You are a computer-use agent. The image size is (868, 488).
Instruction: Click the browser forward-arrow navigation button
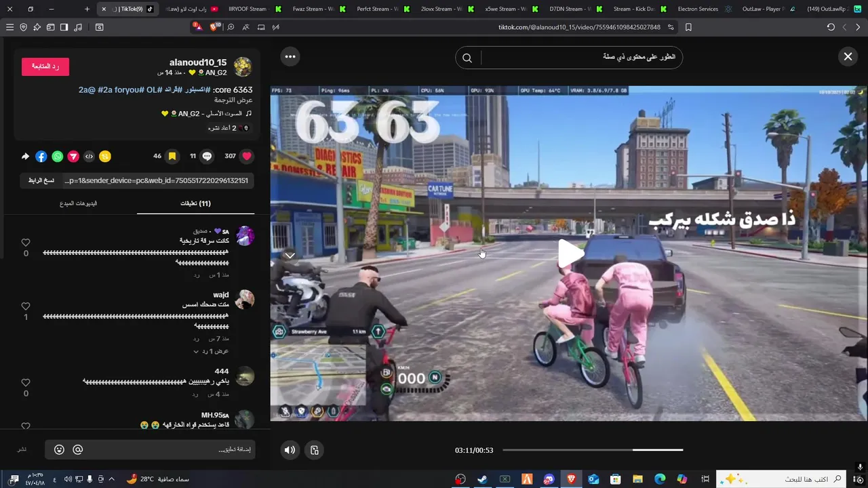click(x=858, y=27)
